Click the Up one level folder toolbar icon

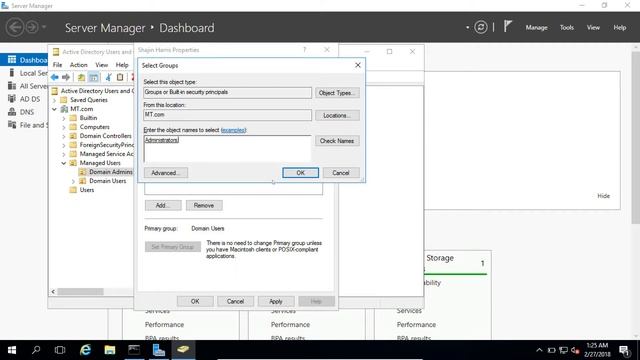click(81, 77)
